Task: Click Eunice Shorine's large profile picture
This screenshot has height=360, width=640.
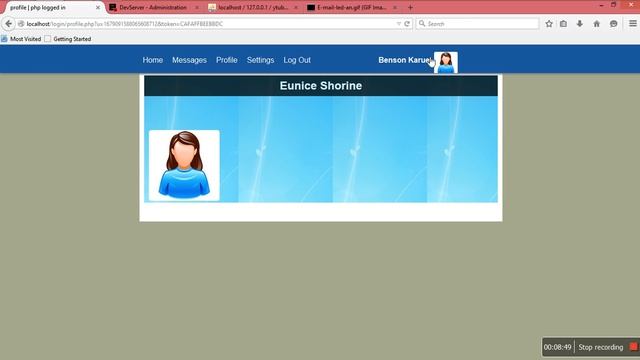Action: coord(184,165)
